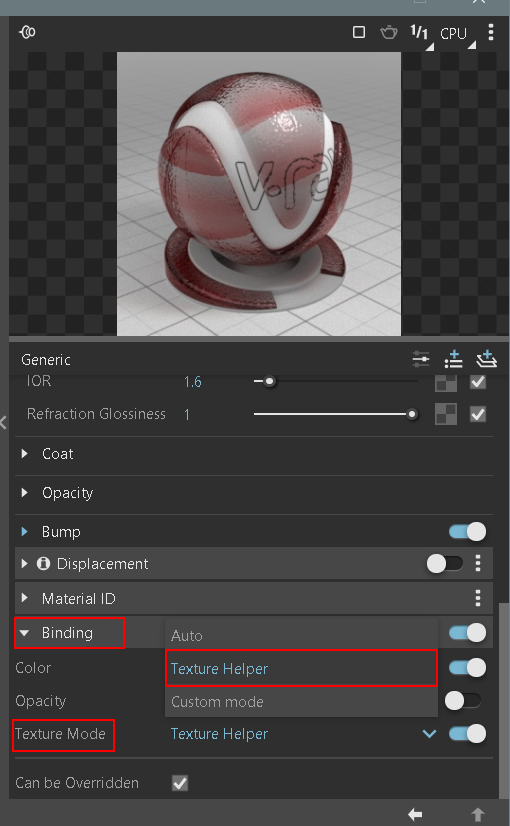Disable the Bump toggle switch
Screen dimensions: 510x826
[467, 532]
